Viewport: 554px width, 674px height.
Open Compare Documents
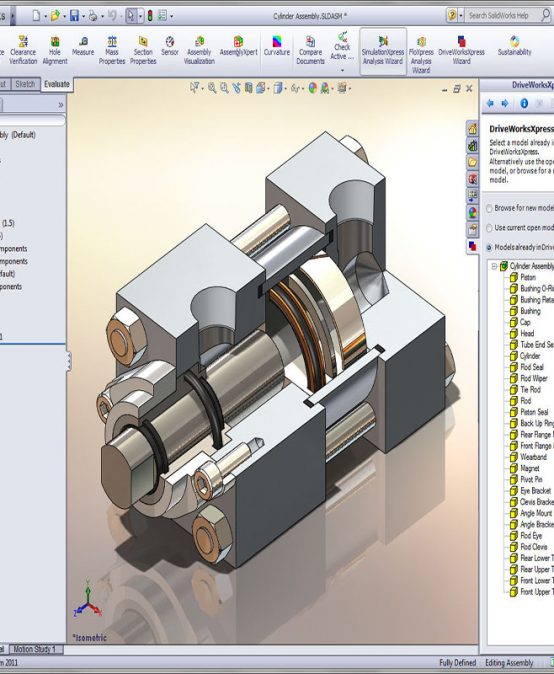click(310, 50)
